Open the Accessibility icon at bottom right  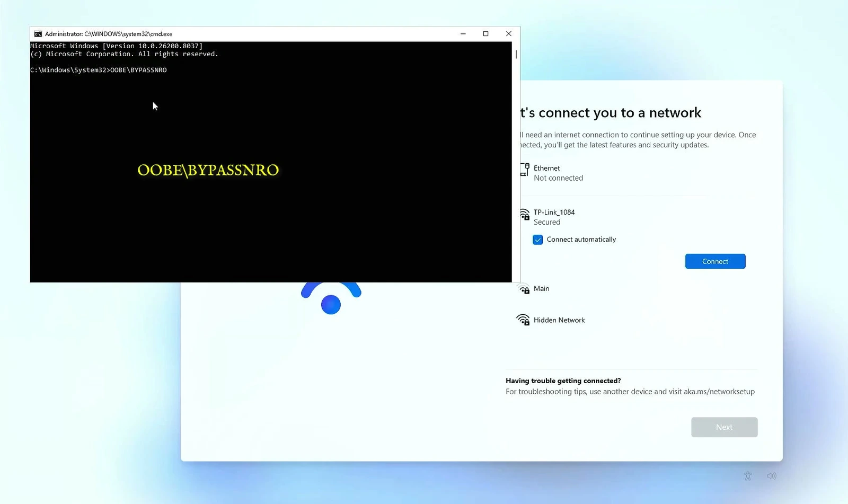pos(748,476)
